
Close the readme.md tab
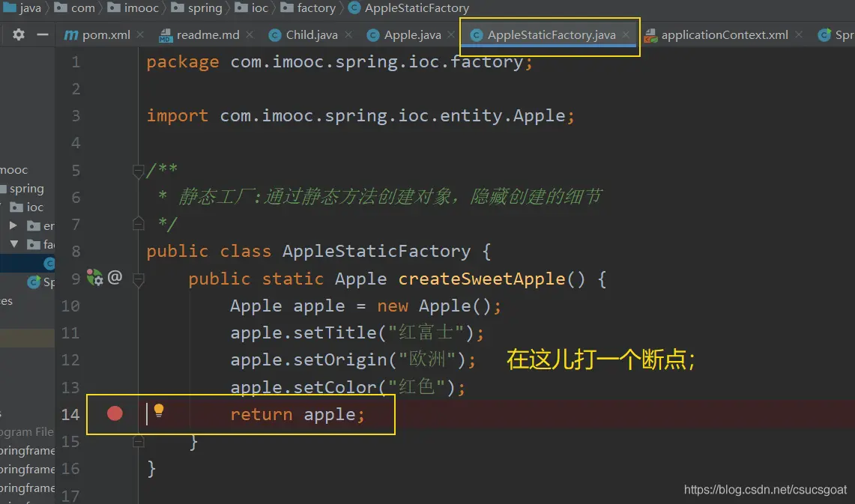tap(250, 34)
